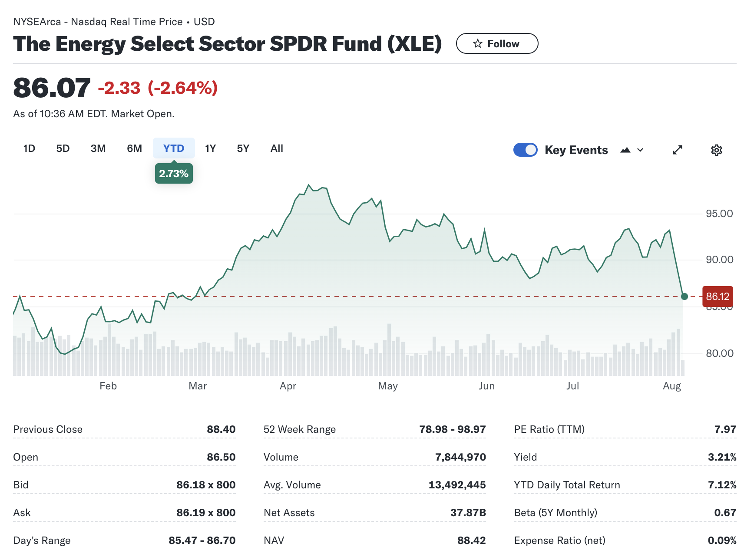Click the Apr label on chart axis
Screen dimensions: 754x560
(x=288, y=386)
